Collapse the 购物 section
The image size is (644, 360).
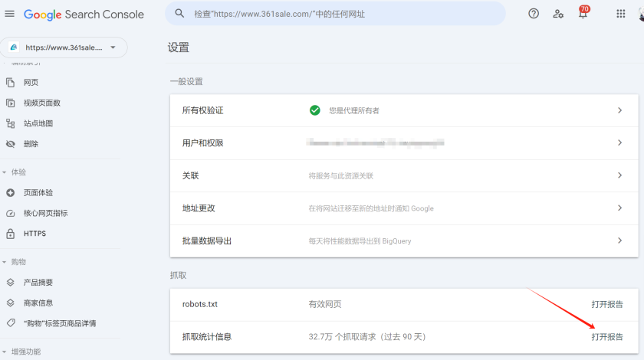click(4, 262)
